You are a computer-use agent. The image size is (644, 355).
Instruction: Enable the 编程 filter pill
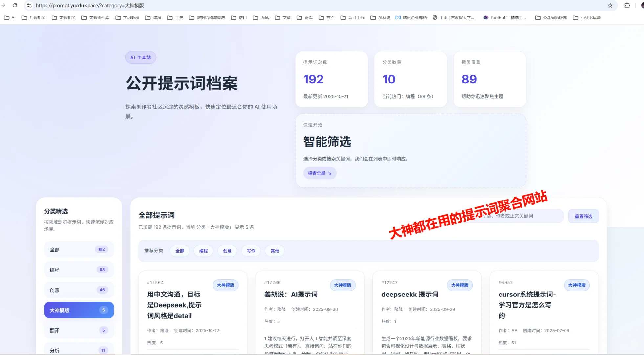click(204, 251)
